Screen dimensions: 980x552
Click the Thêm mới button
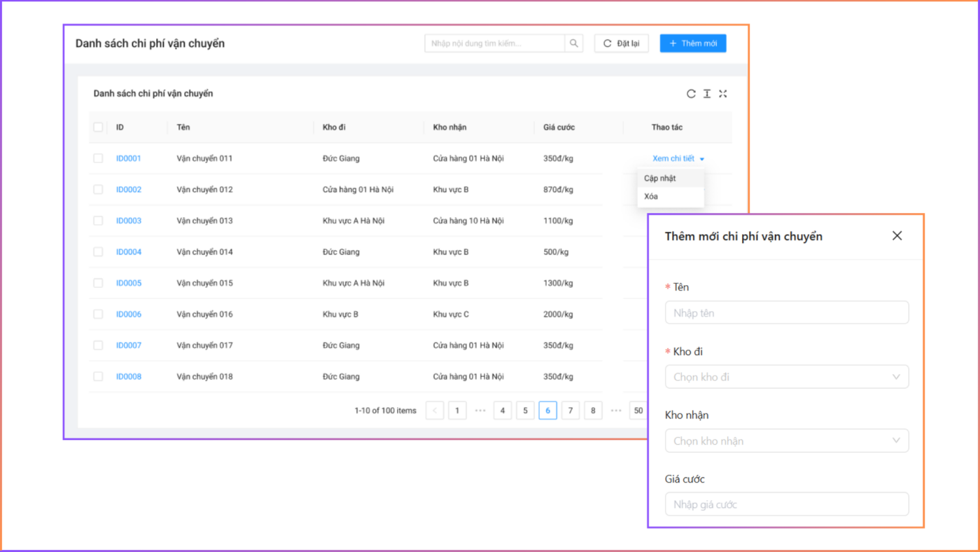pyautogui.click(x=693, y=43)
